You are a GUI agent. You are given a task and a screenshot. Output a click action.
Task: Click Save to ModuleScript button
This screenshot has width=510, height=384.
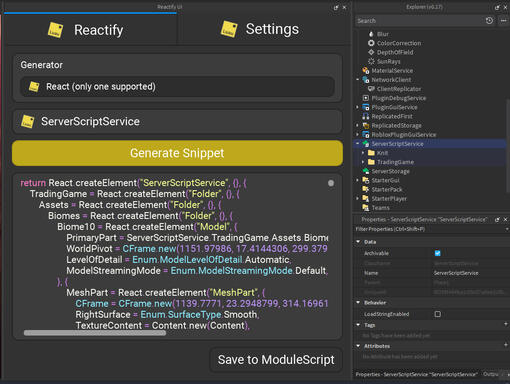coord(276,360)
